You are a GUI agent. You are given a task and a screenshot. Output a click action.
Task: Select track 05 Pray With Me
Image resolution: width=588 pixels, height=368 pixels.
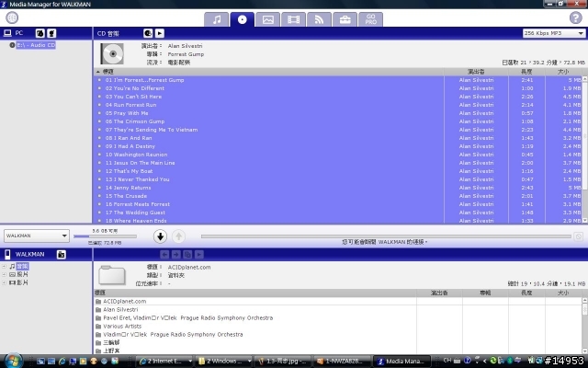click(x=337, y=113)
